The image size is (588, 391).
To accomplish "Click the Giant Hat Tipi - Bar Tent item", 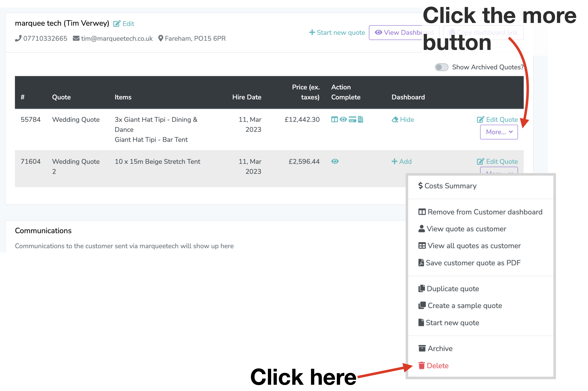I will [151, 140].
